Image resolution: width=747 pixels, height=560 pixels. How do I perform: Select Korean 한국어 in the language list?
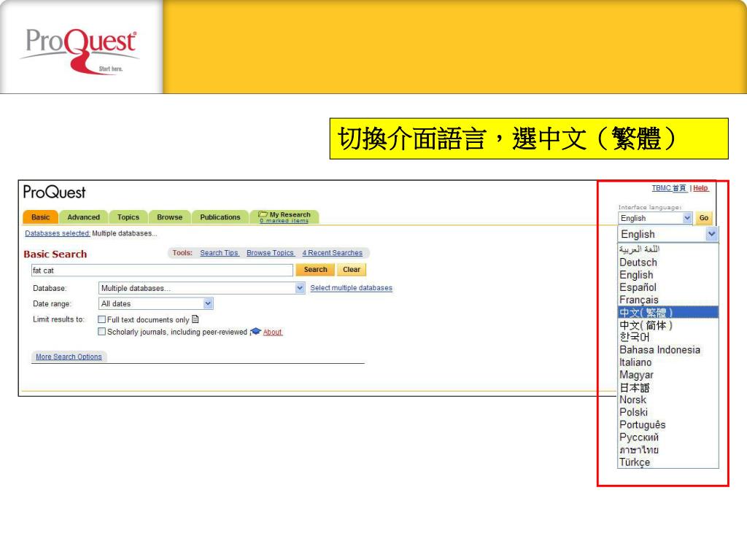tap(668, 337)
